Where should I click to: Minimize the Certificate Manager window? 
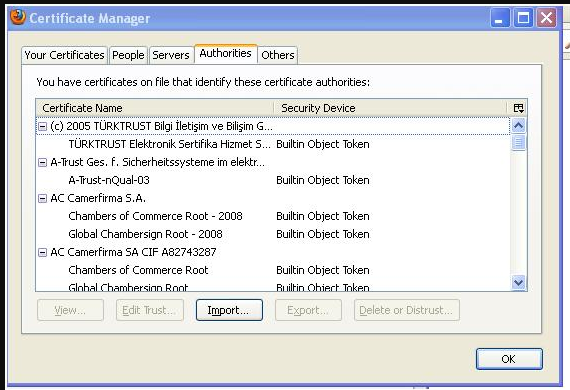[x=500, y=17]
